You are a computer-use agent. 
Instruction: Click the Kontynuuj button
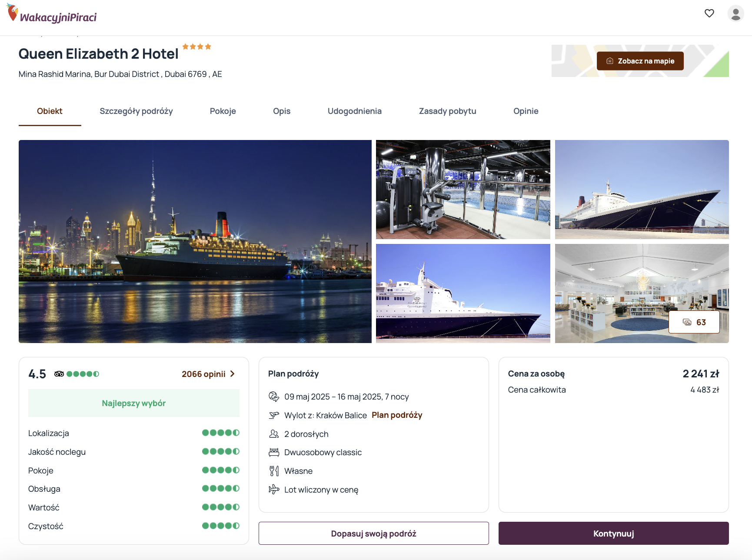coord(613,533)
